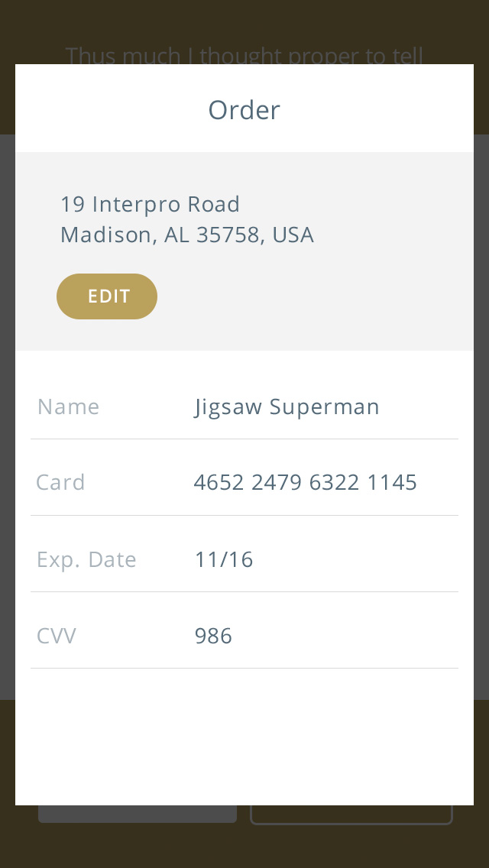The image size is (489, 868).
Task: Click the Name label
Action: coord(68,406)
